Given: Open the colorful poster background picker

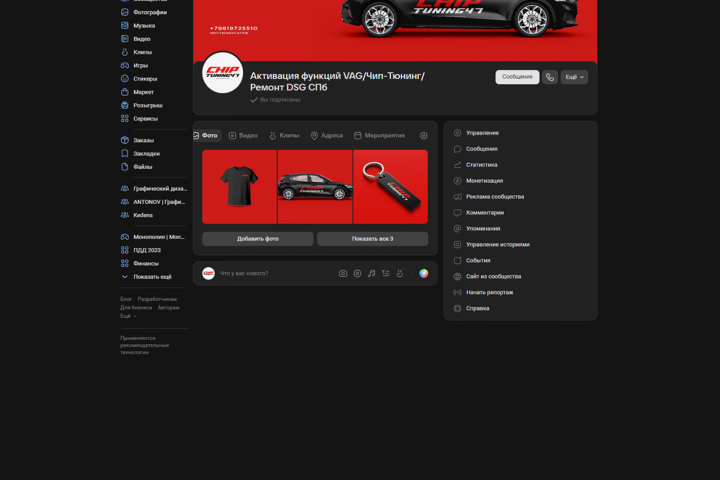Looking at the screenshot, I should [424, 273].
